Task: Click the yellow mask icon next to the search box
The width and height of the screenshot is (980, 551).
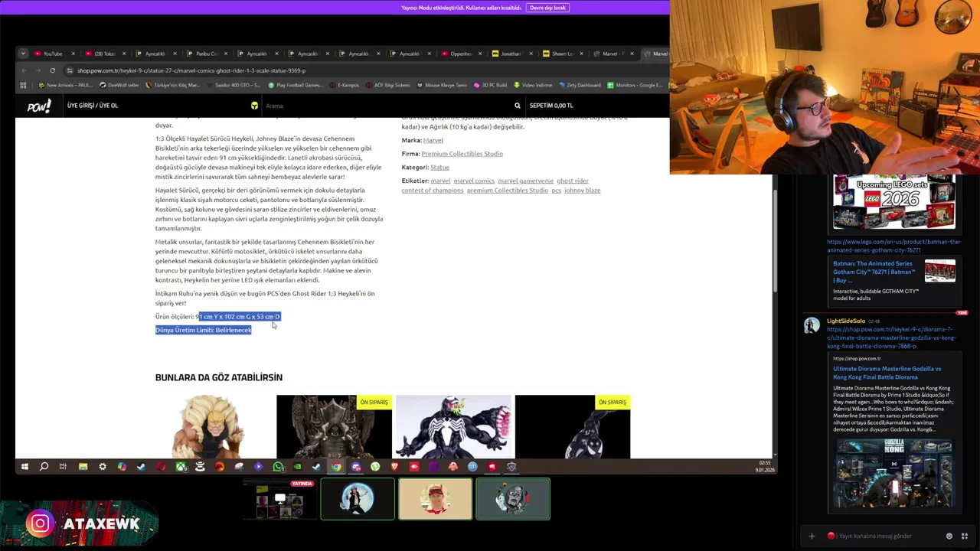Action: point(254,106)
